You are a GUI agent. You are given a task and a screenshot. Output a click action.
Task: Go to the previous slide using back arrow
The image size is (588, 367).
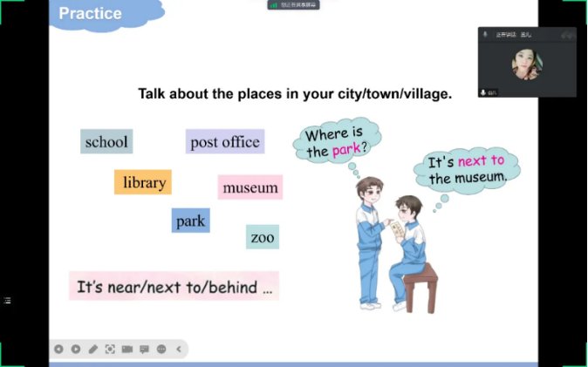[58, 349]
